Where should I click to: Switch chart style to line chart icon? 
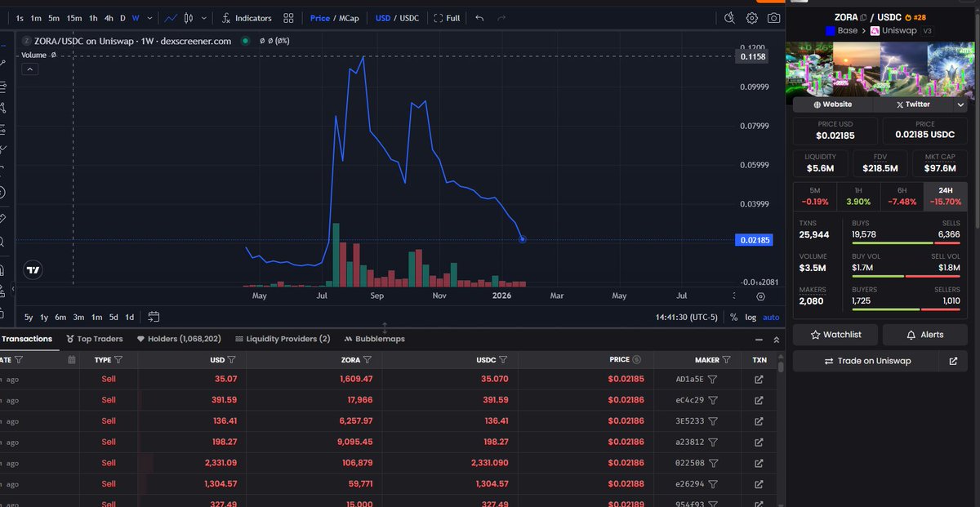(x=171, y=18)
